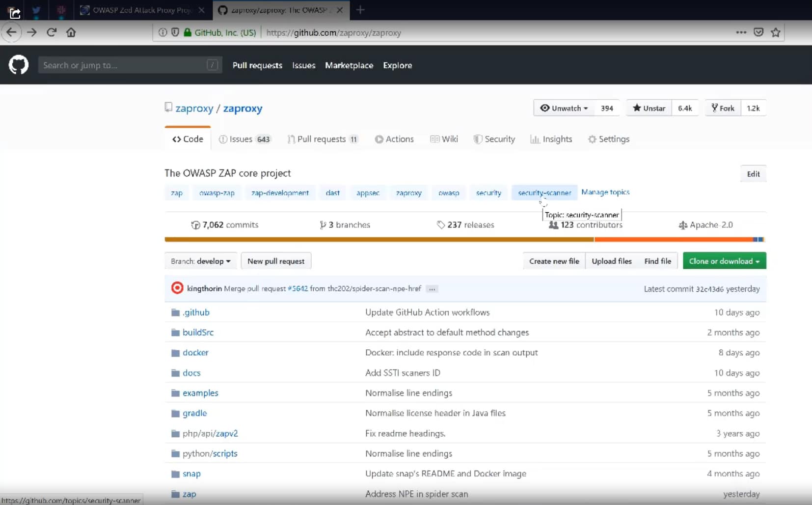Open the Branch: develop dropdown

pos(201,261)
